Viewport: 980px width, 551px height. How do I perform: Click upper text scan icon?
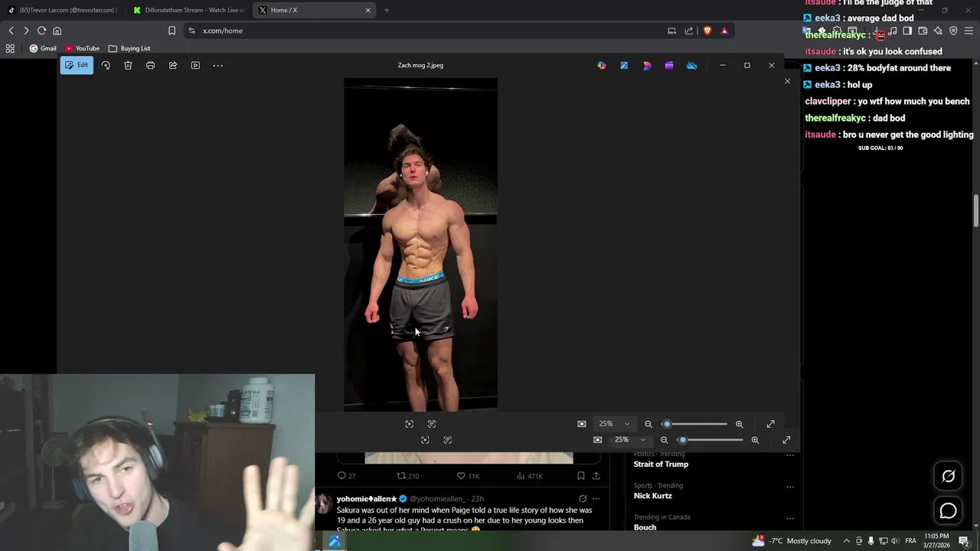pos(432,424)
